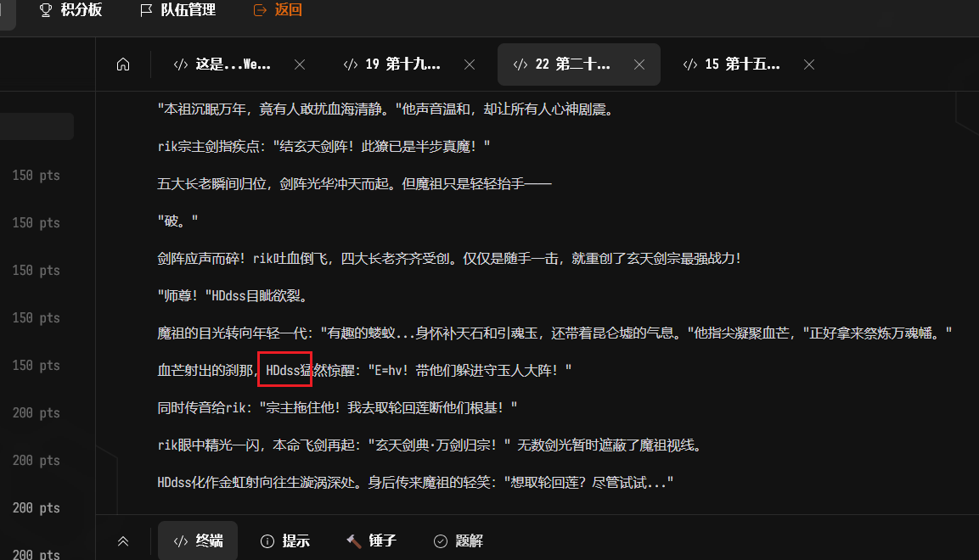Open the 题解 solution panel

click(x=459, y=541)
